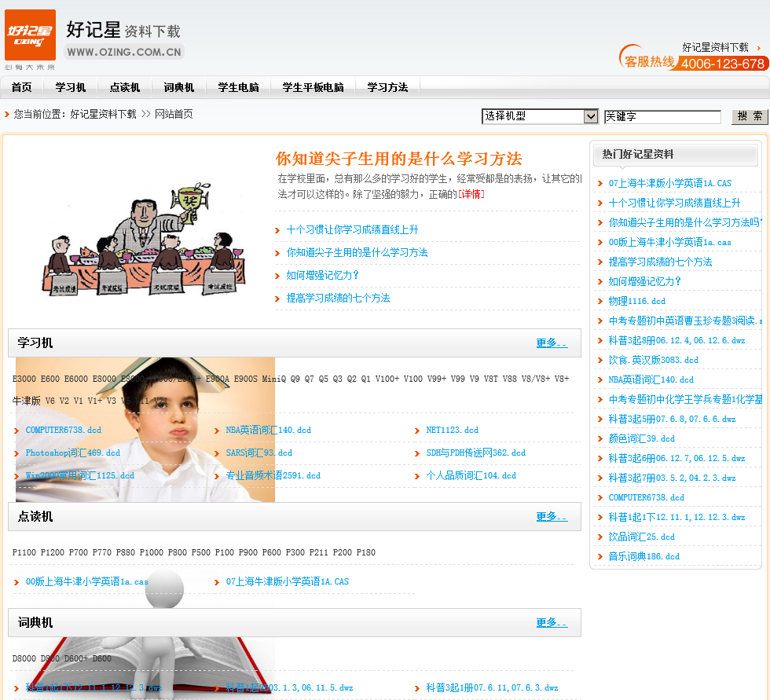Open 如何增强记忆力? in center list
770x700 pixels.
click(x=323, y=276)
